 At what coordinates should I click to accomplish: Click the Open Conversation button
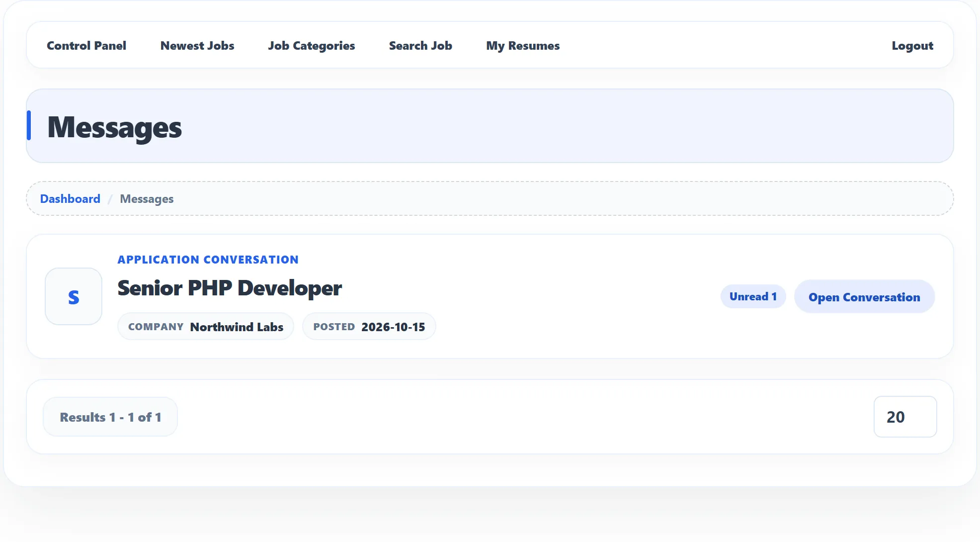click(x=864, y=297)
